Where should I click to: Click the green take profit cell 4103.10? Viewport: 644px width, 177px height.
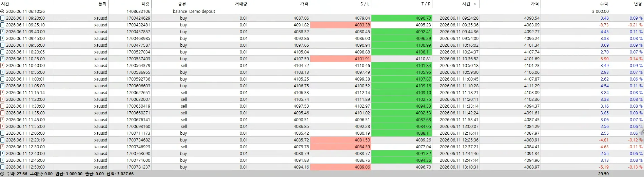tap(402, 92)
